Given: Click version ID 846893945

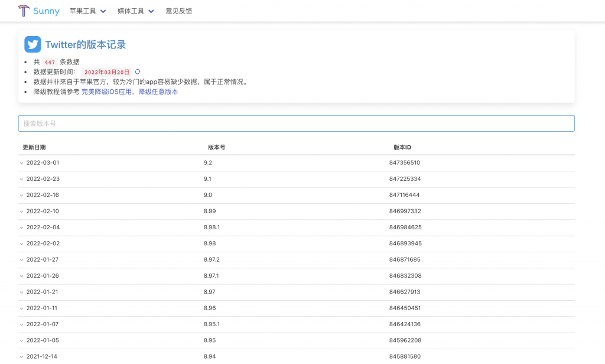Looking at the screenshot, I should pos(405,244).
